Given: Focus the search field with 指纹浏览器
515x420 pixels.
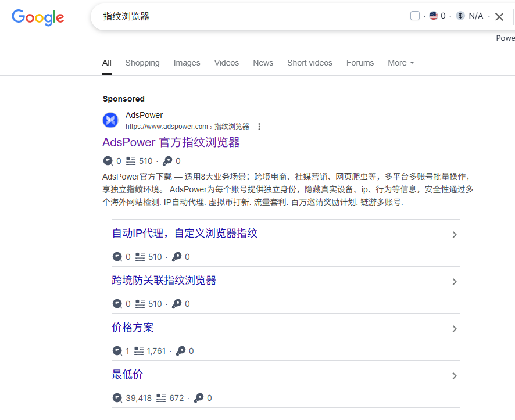Looking at the screenshot, I should tap(249, 16).
